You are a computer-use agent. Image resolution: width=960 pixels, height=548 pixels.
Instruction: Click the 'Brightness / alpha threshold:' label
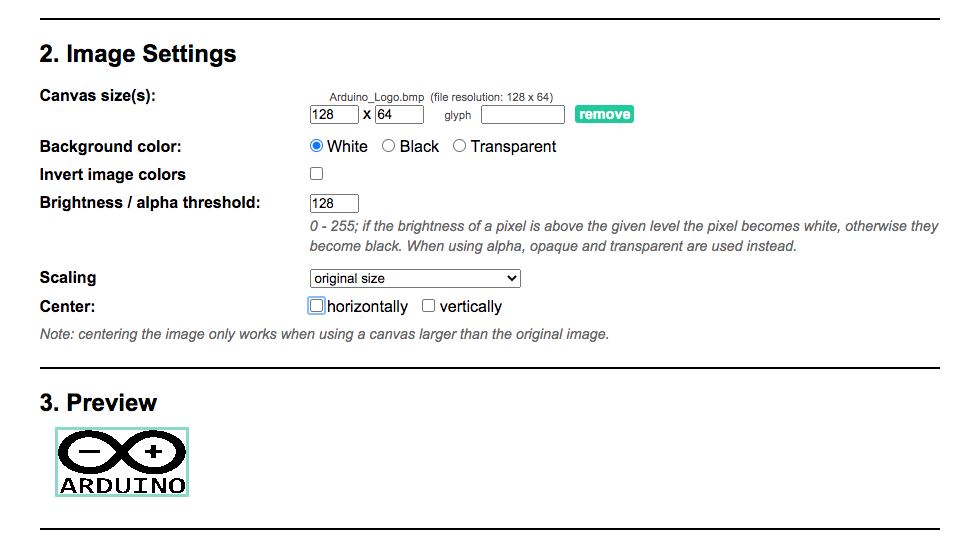(150, 203)
